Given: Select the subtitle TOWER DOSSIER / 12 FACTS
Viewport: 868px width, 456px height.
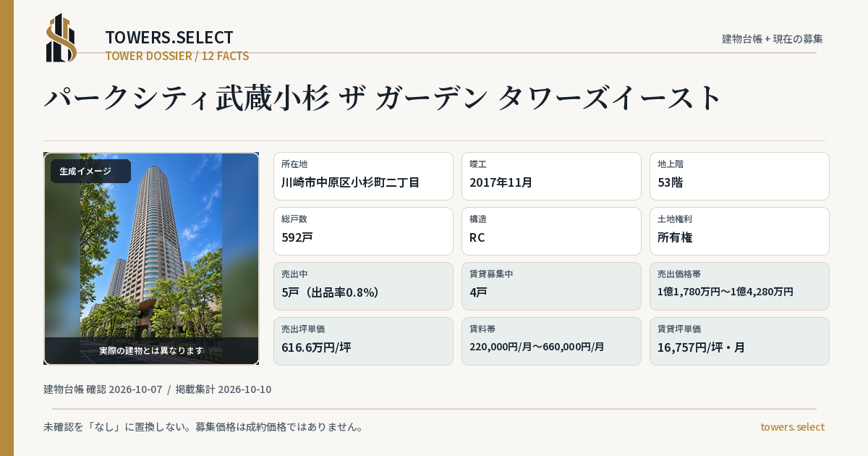Looking at the screenshot, I should click(x=177, y=56).
